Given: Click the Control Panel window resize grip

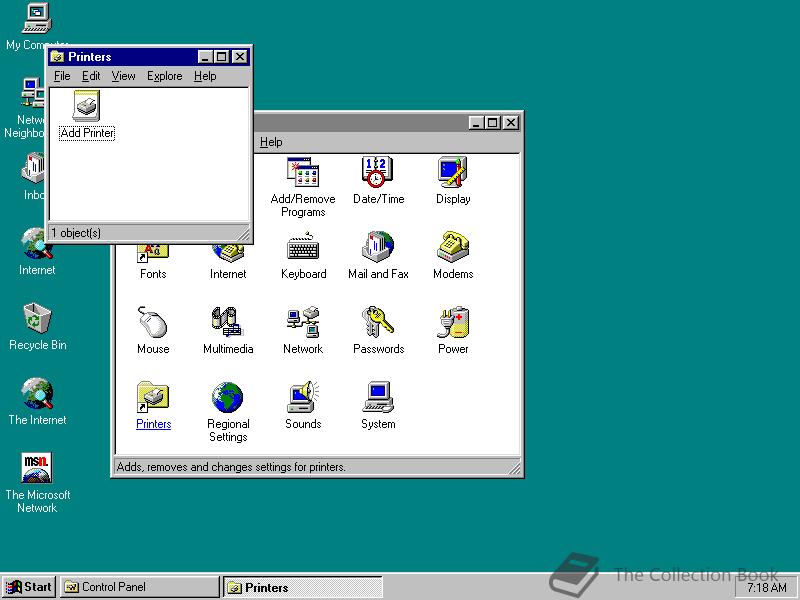Looking at the screenshot, I should [514, 468].
